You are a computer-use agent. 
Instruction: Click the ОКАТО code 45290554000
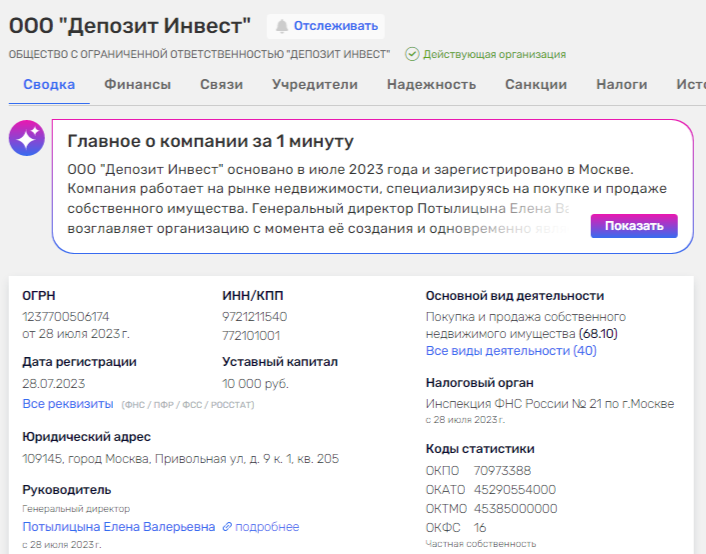pyautogui.click(x=515, y=490)
